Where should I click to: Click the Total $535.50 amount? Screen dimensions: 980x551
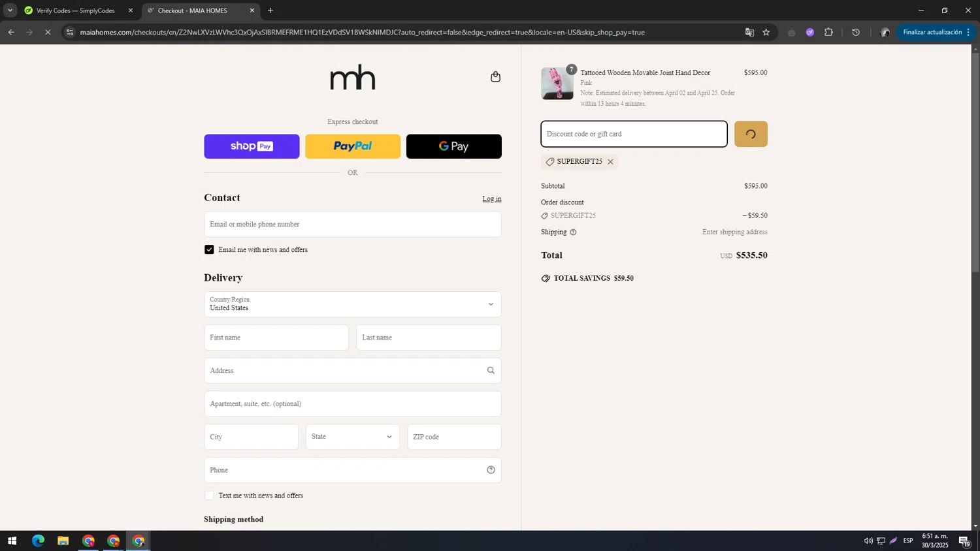[x=751, y=256]
